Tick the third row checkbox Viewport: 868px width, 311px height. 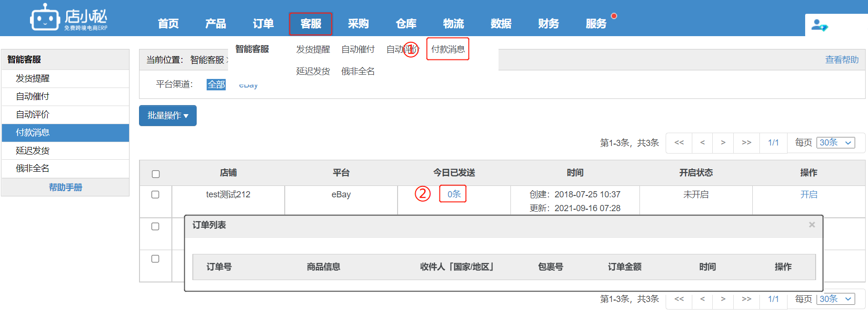point(155,259)
